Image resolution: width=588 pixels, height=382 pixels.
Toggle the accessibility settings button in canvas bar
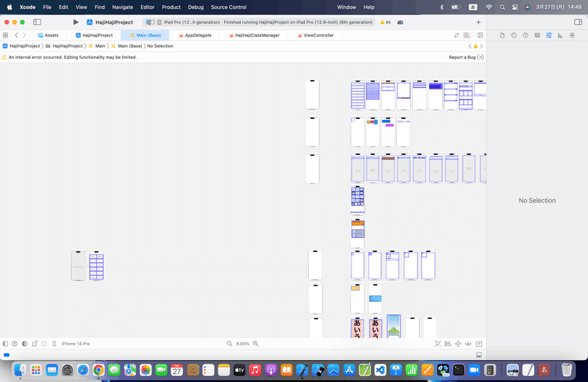(x=15, y=344)
